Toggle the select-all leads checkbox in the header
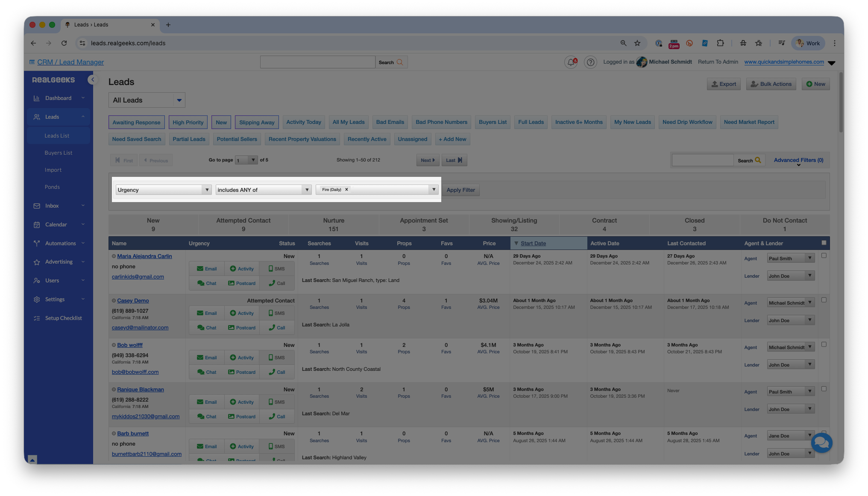The height and width of the screenshot is (496, 868). (824, 243)
